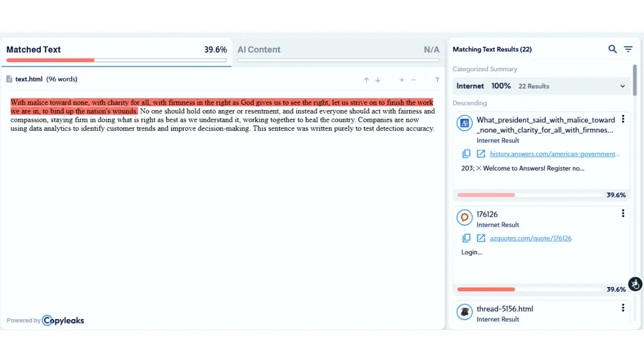
Task: Click the 'text.html' file name
Action: (x=29, y=79)
